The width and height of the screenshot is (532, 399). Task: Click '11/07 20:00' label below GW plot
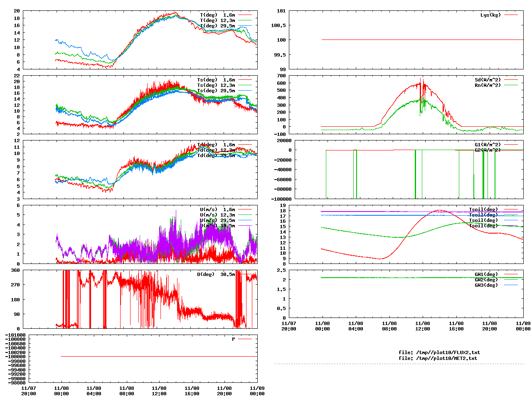289,326
